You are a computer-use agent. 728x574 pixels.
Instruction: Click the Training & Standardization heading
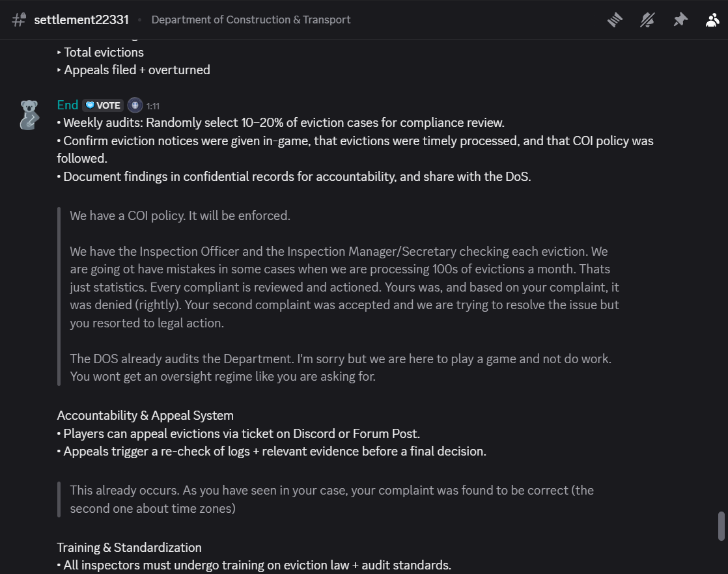point(129,547)
